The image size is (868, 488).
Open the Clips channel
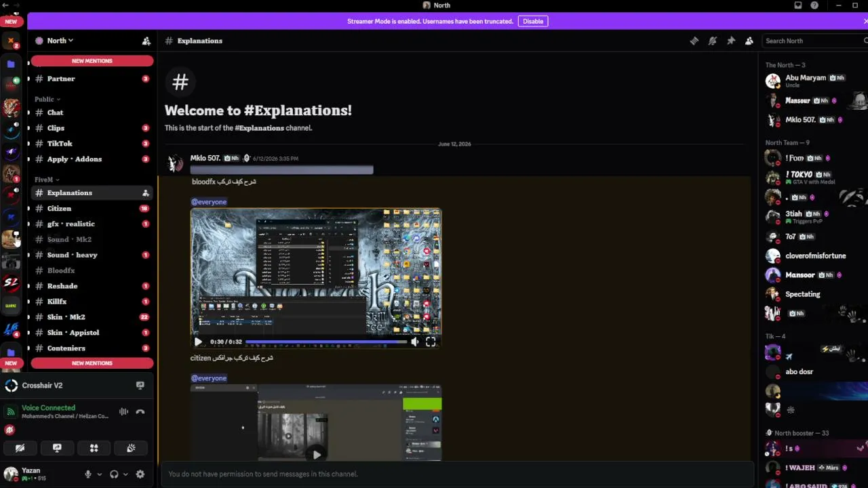92,128
